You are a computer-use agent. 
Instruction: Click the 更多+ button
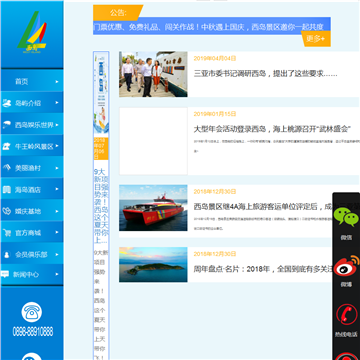click(316, 39)
